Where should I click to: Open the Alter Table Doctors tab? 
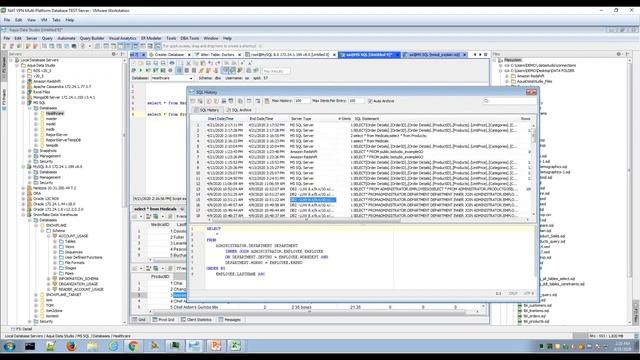(x=217, y=54)
